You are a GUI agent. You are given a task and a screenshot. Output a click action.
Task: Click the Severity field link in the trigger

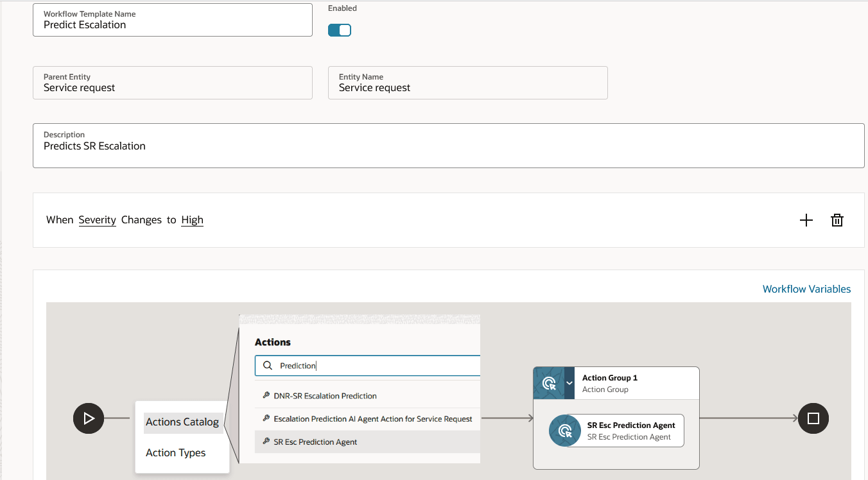pyautogui.click(x=97, y=219)
